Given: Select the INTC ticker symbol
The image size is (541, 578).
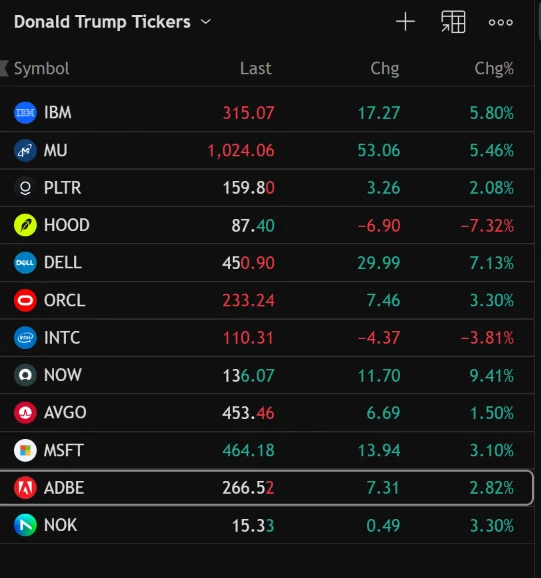Looking at the screenshot, I should tap(62, 338).
